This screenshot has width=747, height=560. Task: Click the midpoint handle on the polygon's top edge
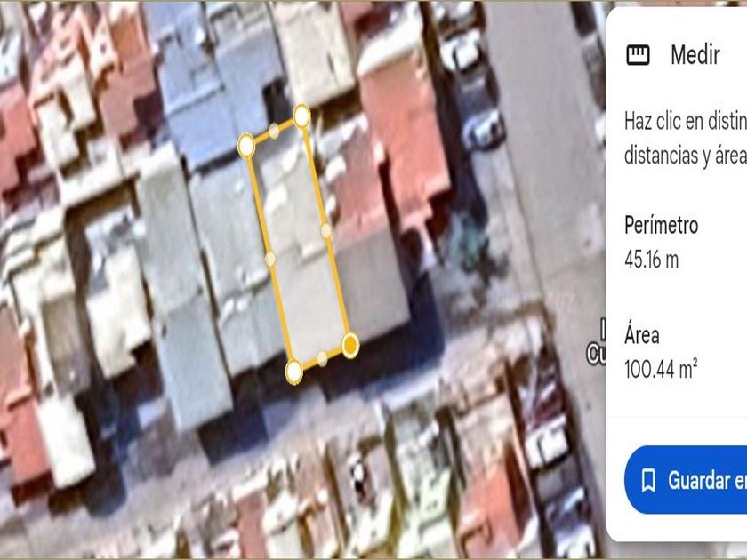[274, 131]
